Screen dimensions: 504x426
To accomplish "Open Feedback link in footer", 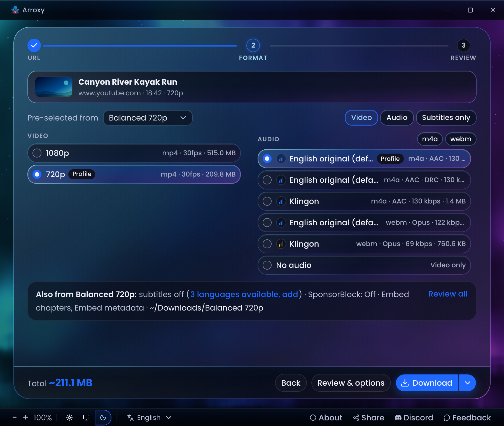I will (467, 418).
